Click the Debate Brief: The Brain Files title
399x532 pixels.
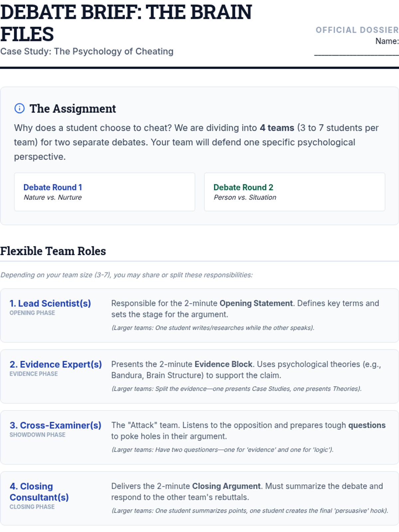pos(126,23)
